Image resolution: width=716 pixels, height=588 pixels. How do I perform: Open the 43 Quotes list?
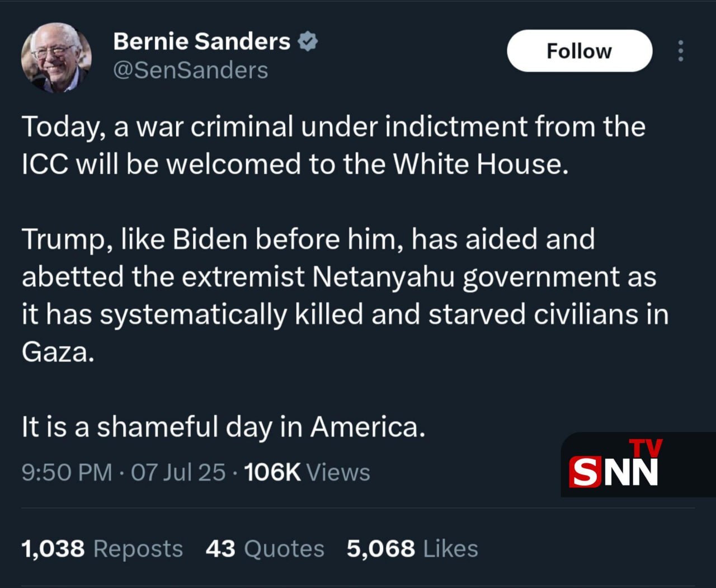click(x=265, y=549)
